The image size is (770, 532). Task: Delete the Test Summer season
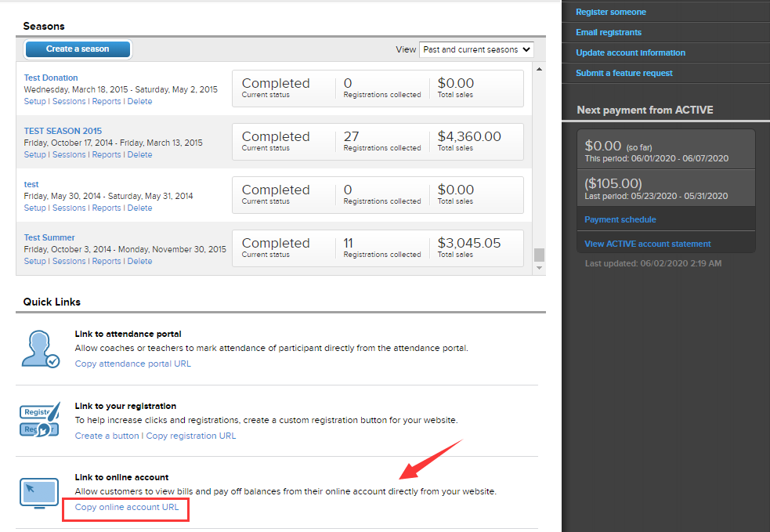point(139,262)
